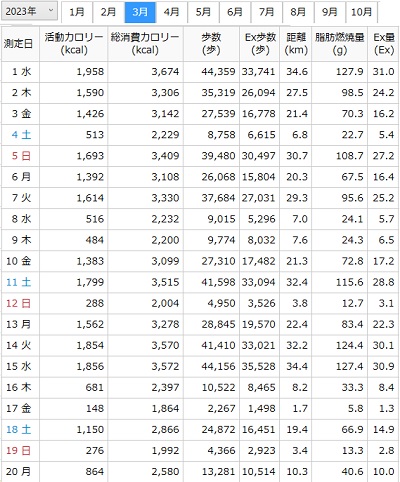The height and width of the screenshot is (482, 400).
Task: Click active calorie value 1,958
Action: click(90, 72)
